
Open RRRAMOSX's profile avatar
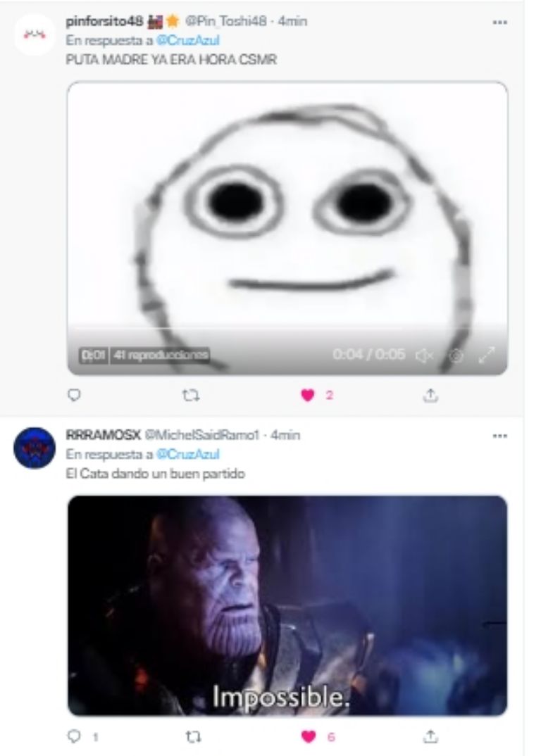(x=35, y=448)
